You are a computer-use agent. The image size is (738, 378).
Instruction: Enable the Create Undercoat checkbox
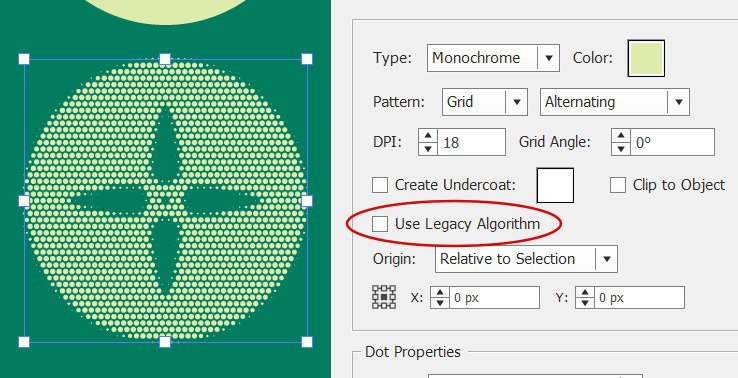click(380, 185)
